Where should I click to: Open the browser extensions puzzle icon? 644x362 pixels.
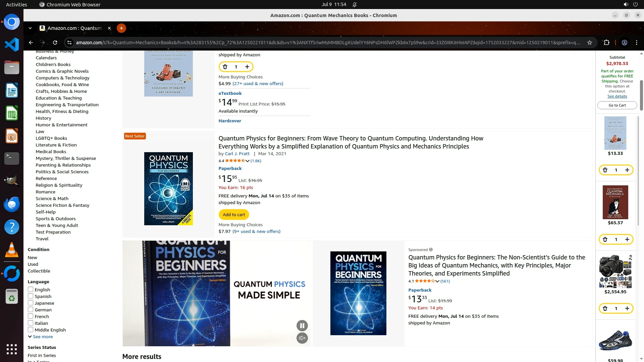606,43
